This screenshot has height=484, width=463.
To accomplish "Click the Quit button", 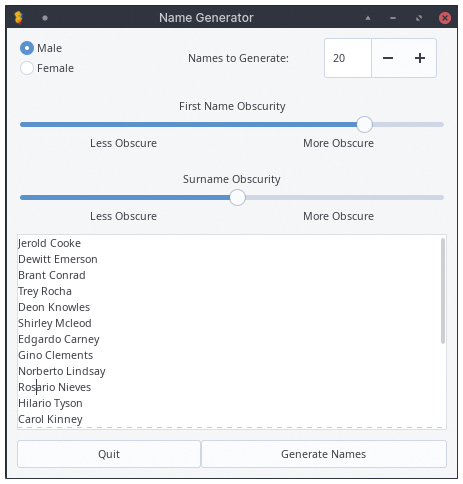I will click(x=109, y=454).
